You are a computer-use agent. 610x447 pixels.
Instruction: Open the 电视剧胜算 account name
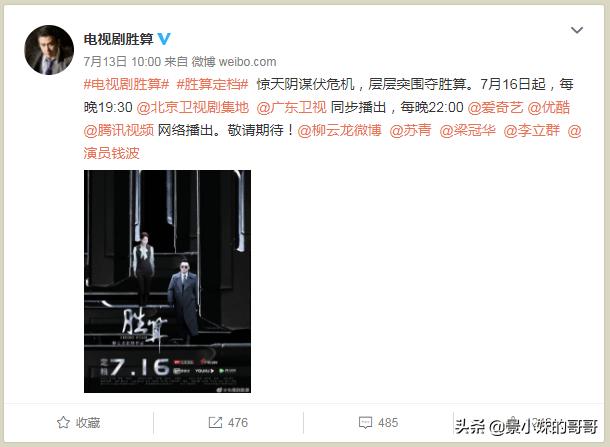(x=119, y=39)
